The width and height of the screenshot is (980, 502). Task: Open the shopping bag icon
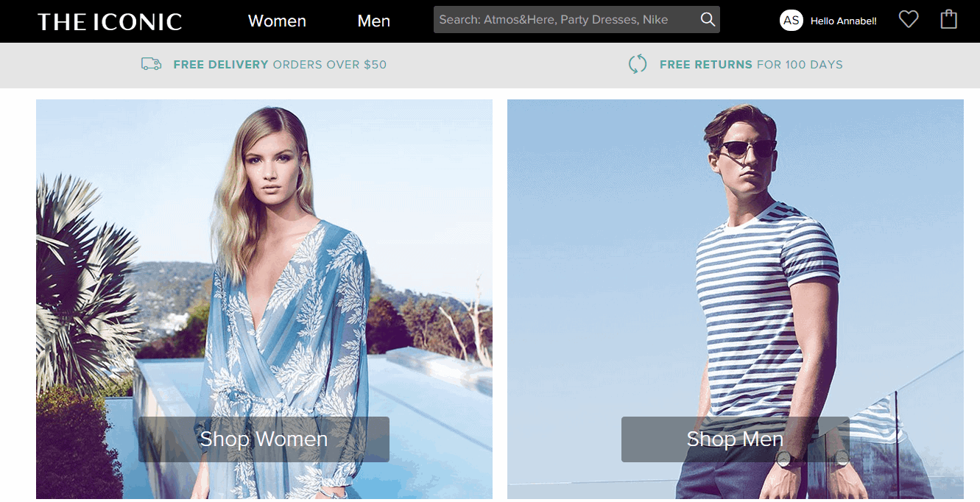[x=949, y=20]
